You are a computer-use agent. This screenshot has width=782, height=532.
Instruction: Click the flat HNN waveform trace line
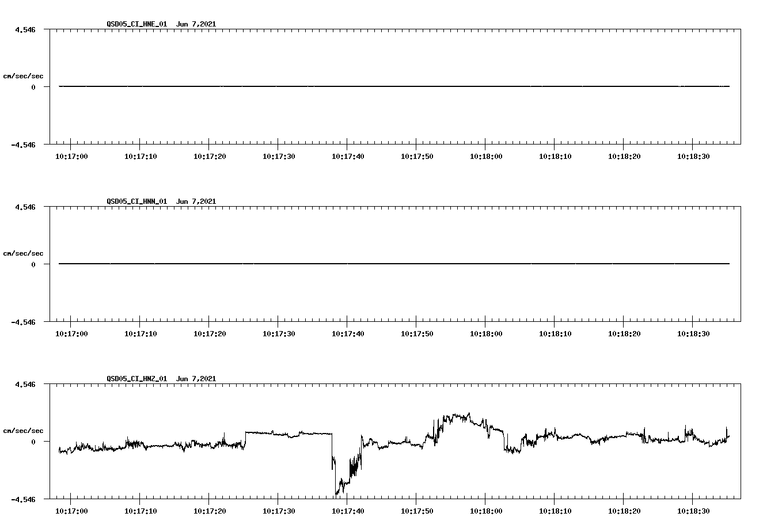[x=394, y=264]
